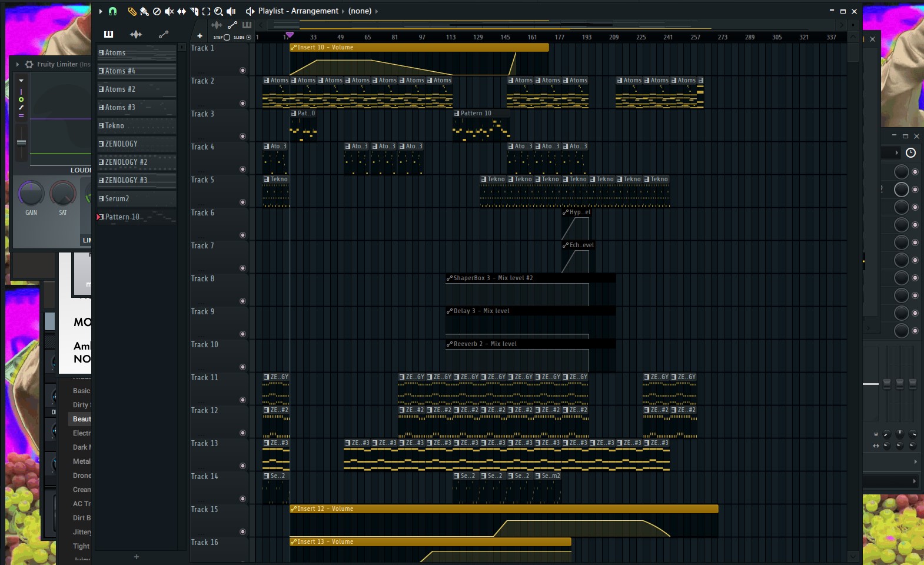Select the Slice tool
Screen dimensions: 924x565
tap(194, 11)
